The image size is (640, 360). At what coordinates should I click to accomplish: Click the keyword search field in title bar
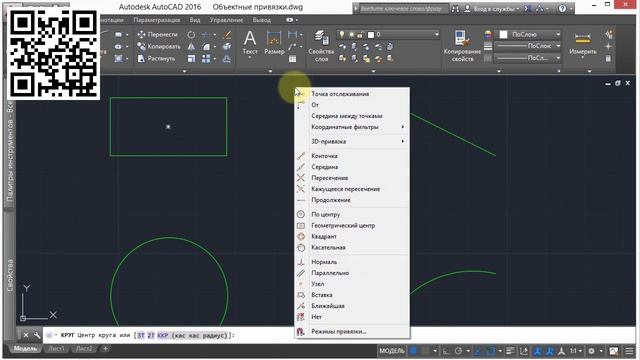(404, 9)
